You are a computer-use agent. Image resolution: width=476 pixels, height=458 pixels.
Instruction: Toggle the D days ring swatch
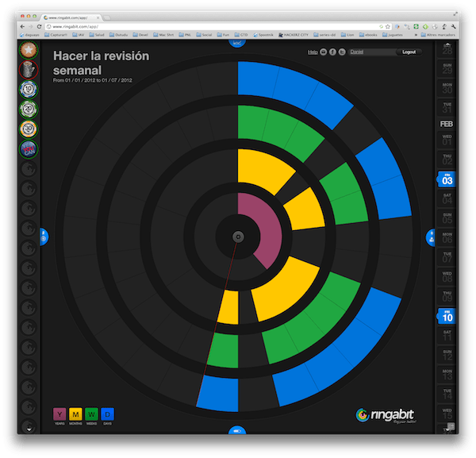coord(107,414)
